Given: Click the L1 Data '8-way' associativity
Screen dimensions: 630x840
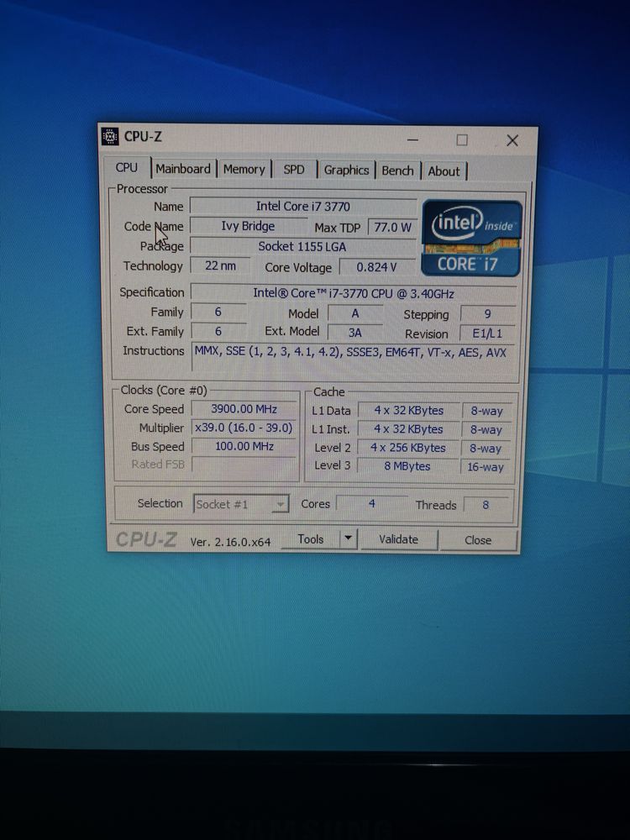Looking at the screenshot, I should pyautogui.click(x=486, y=411).
